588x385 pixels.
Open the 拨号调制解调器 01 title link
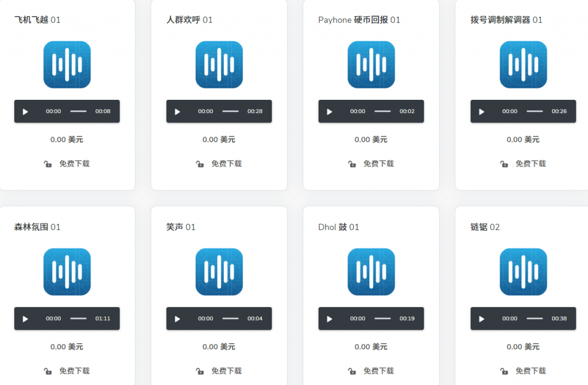506,20
